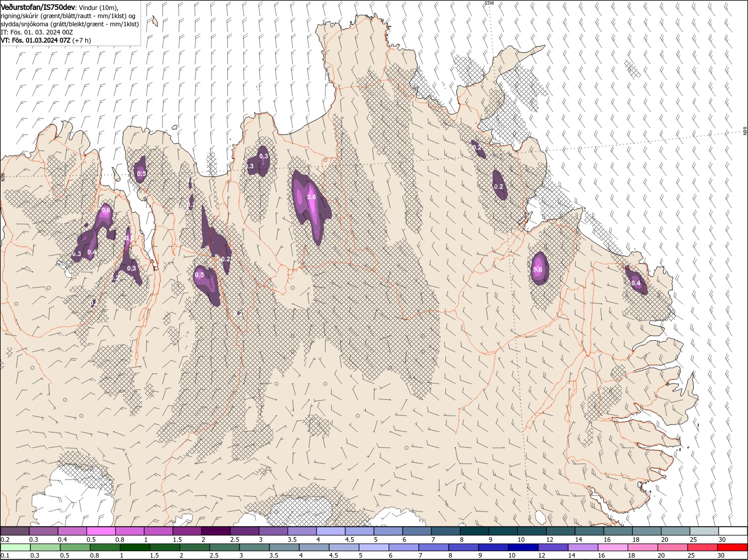Viewport: 748px width, 560px height.
Task: Click the 0.6 label in the oval eastern inland blob
Action: coord(538,269)
